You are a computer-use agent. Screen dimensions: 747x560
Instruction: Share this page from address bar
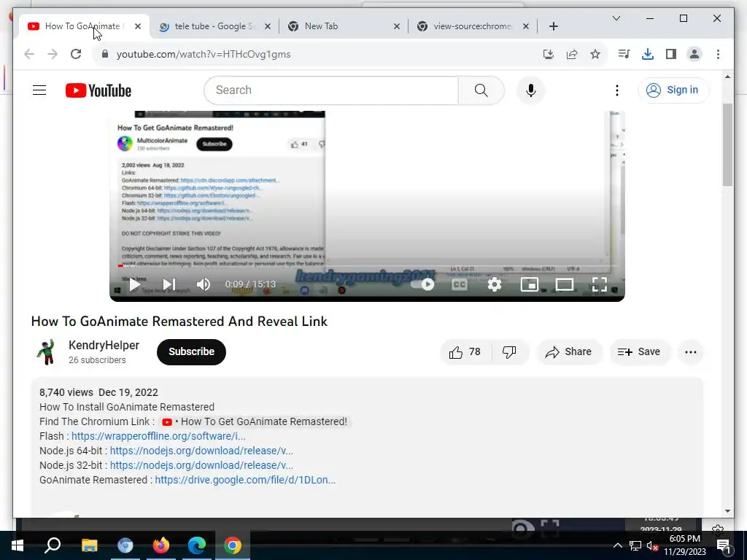tap(572, 54)
